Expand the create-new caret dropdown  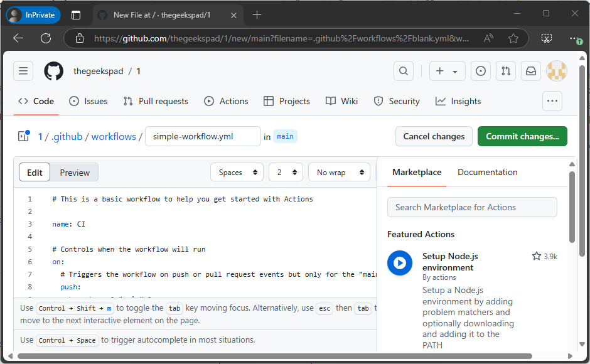click(x=455, y=72)
